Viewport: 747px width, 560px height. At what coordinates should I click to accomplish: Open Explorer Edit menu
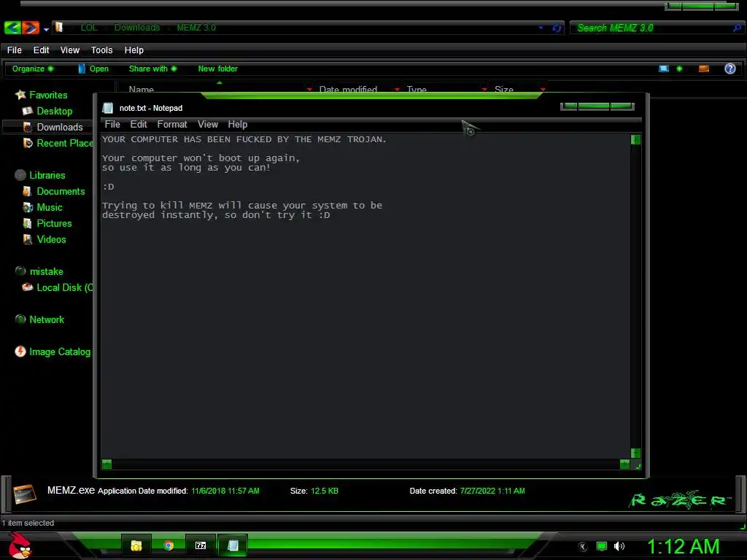(x=41, y=50)
